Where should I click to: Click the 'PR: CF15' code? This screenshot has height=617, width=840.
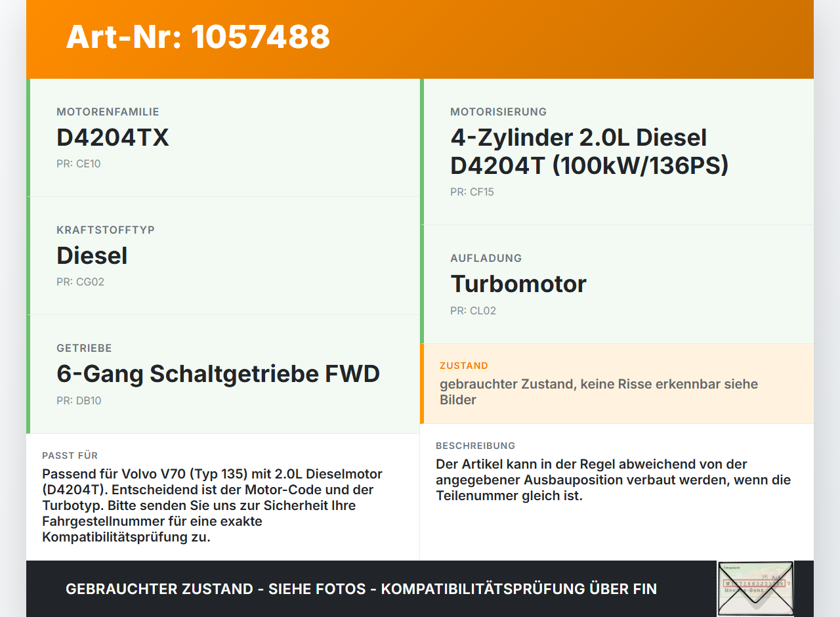(x=472, y=192)
